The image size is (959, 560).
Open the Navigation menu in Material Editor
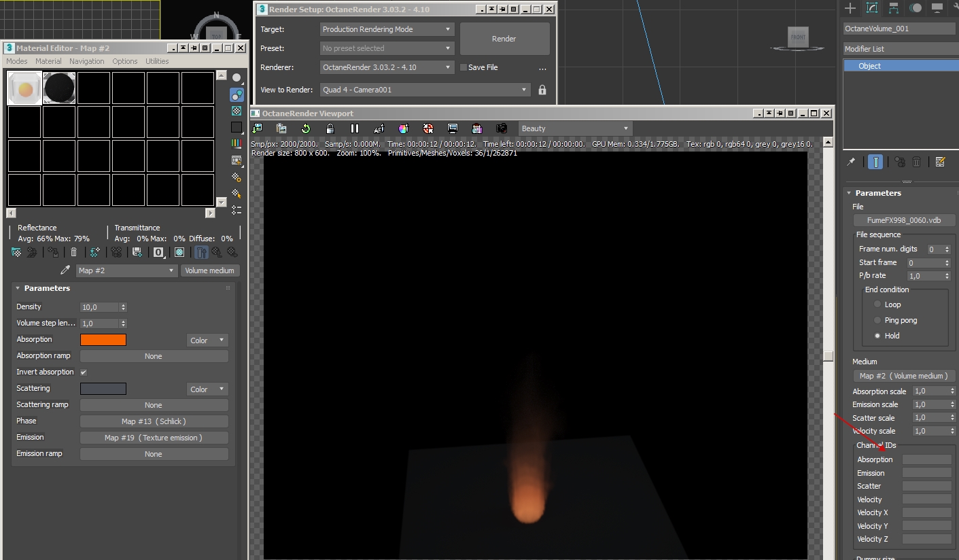tap(87, 61)
